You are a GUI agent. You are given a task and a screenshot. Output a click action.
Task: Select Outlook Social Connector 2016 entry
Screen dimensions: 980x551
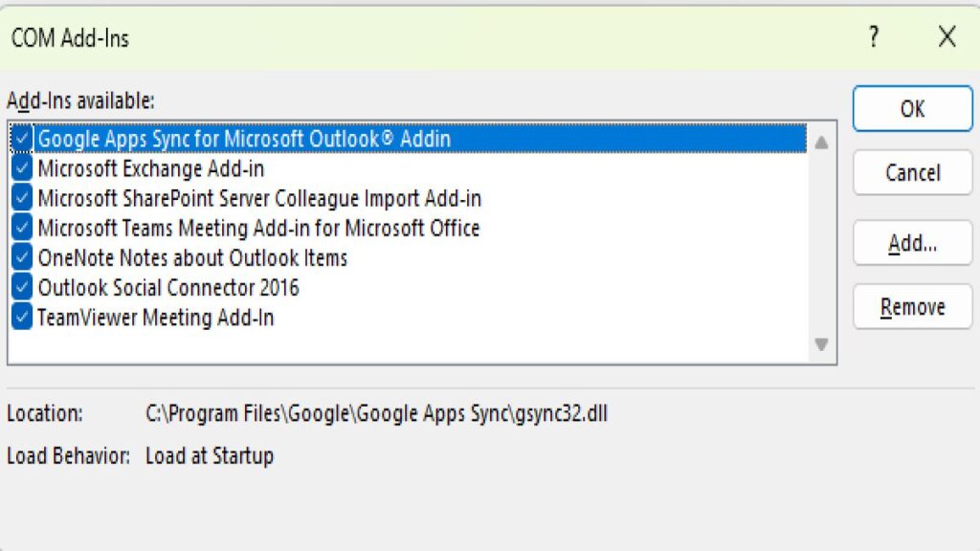167,288
